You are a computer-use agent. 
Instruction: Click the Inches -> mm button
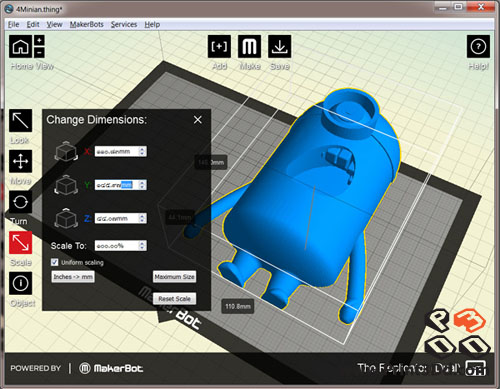73,277
